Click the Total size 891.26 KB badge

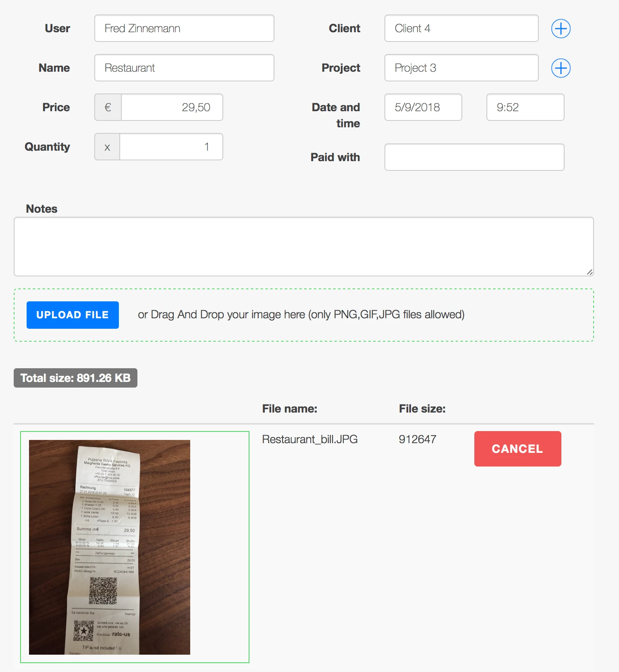click(75, 377)
